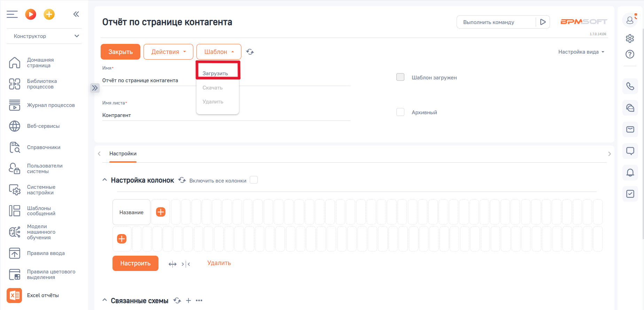Click the Модели машинного обучения icon
This screenshot has width=644, height=310.
(x=15, y=232)
